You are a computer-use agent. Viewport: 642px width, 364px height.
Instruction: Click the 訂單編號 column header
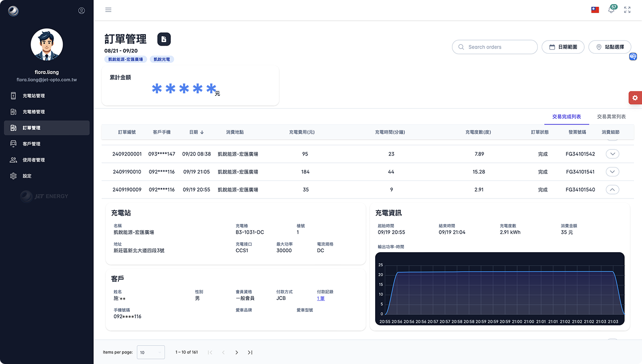click(127, 132)
